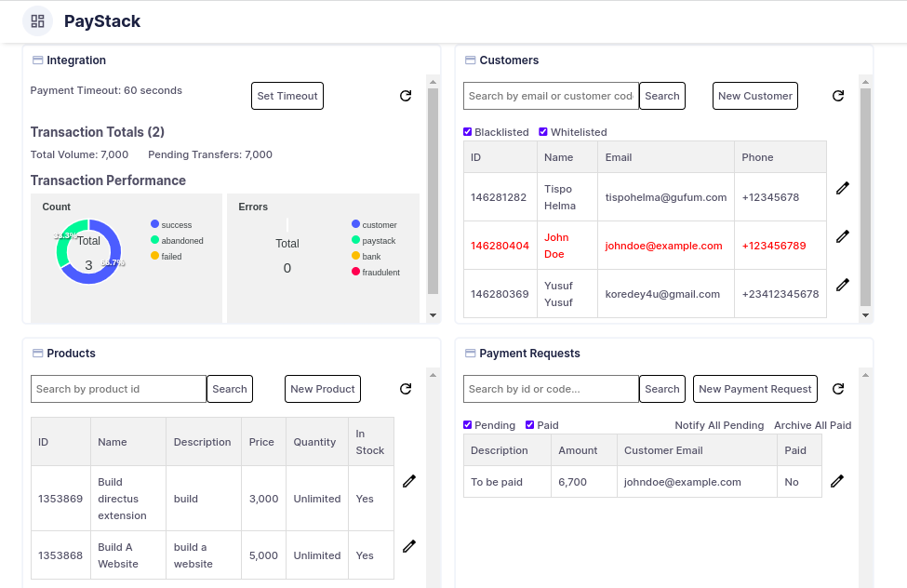Click the Amount column header
The image size is (907, 588).
coord(583,450)
